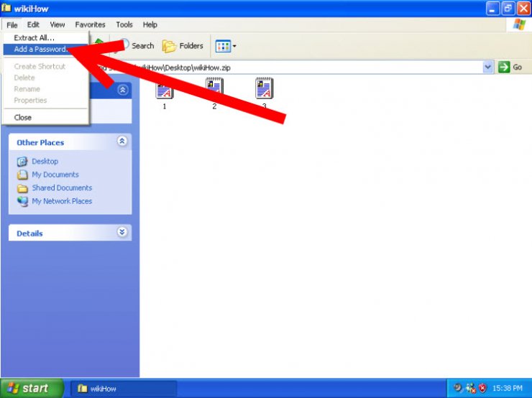Expand the Details panel

(x=122, y=232)
